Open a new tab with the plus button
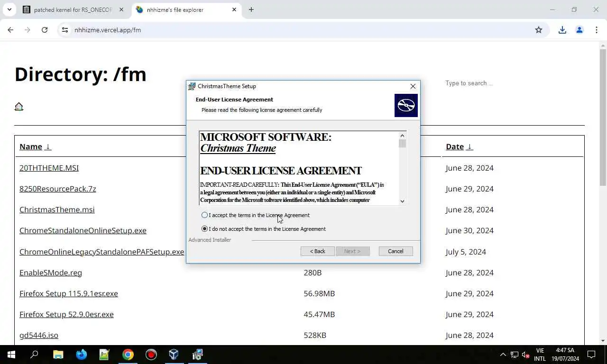 [x=251, y=9]
